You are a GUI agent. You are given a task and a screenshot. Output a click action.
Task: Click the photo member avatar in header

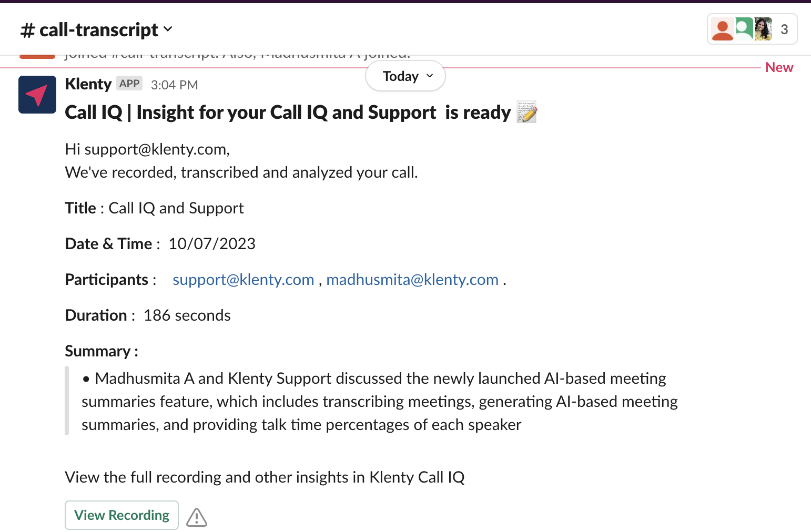tap(763, 29)
